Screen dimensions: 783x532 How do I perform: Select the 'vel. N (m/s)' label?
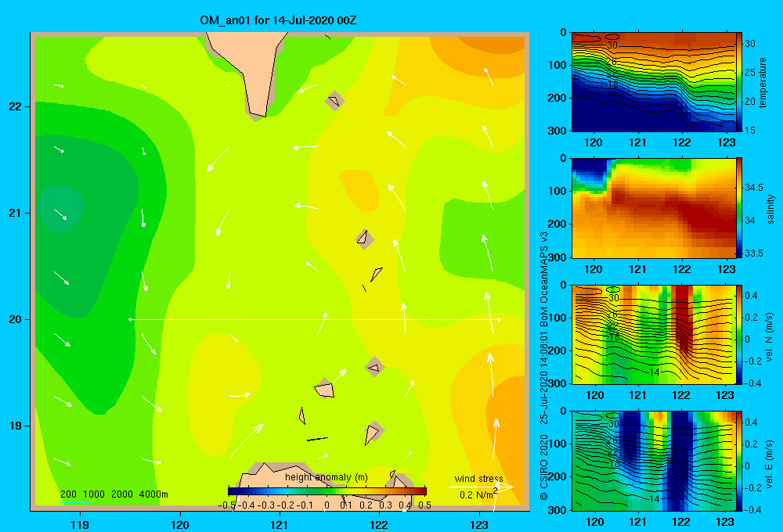coord(770,337)
